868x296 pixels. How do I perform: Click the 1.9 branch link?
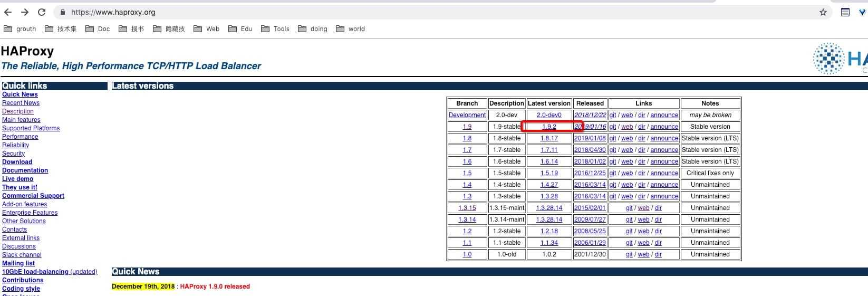point(467,127)
